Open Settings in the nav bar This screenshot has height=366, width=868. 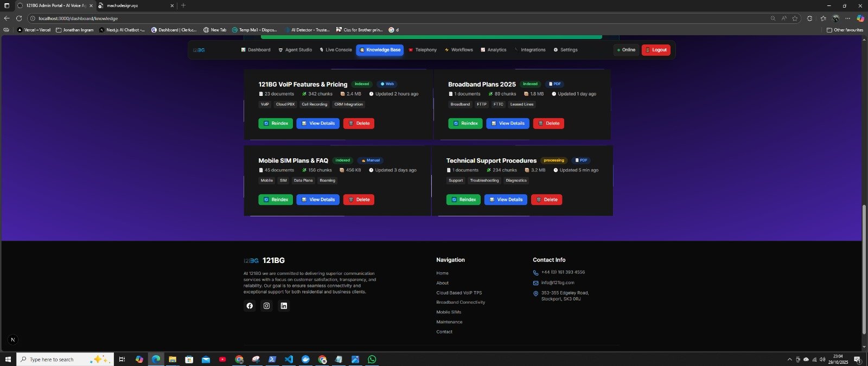(x=565, y=50)
